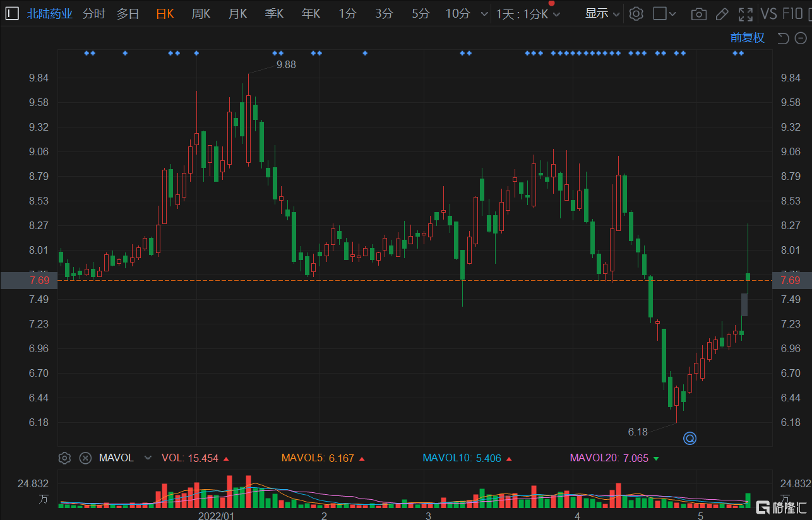The height and width of the screenshot is (520, 812).
Task: Click the F10 company info button
Action: pyautogui.click(x=794, y=13)
